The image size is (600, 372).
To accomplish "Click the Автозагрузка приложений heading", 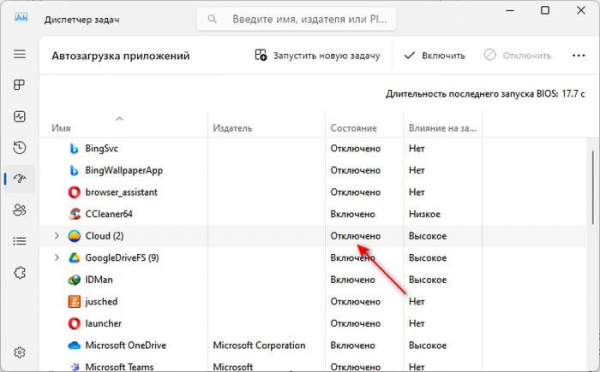I will click(x=121, y=56).
